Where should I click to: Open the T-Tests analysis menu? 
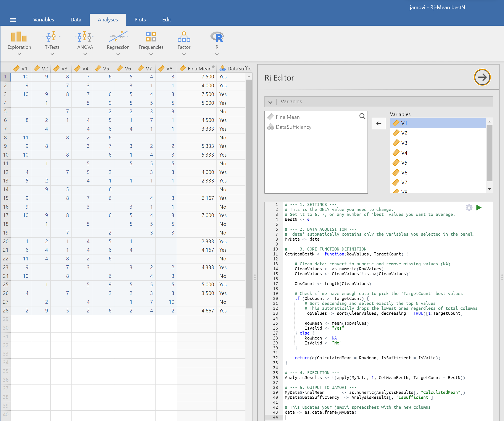pyautogui.click(x=52, y=43)
